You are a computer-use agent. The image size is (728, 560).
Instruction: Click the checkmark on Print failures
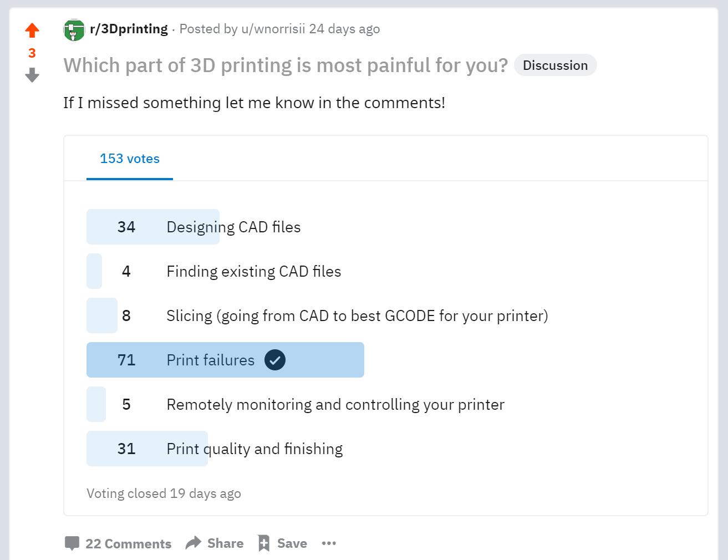click(x=275, y=360)
